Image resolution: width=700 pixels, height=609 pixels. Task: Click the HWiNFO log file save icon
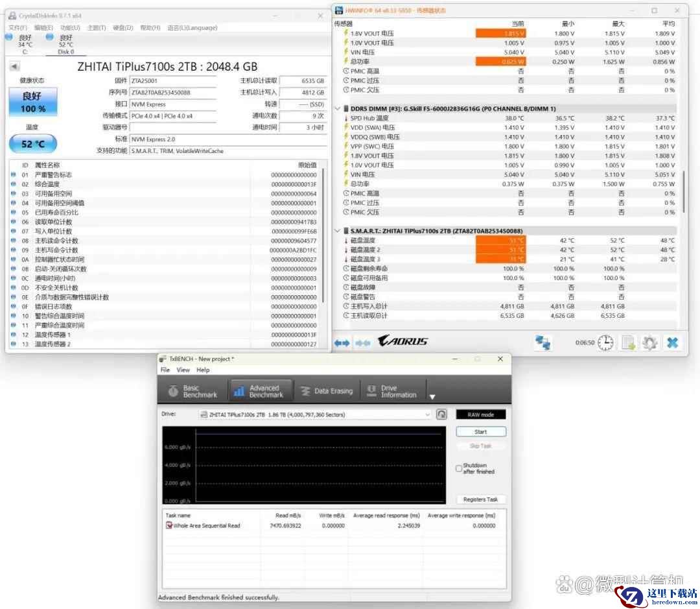(x=628, y=342)
